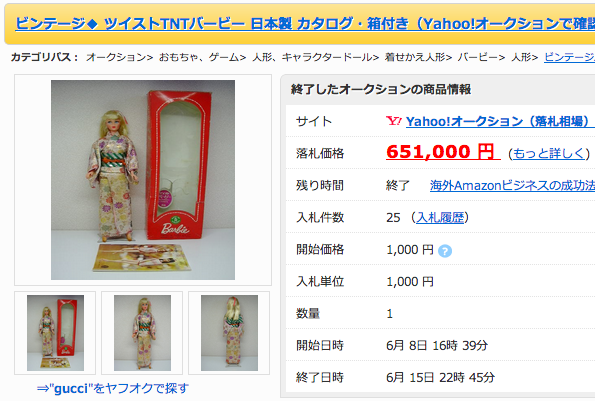
Task: Click the blue question mark help icon
Action: pyautogui.click(x=445, y=251)
